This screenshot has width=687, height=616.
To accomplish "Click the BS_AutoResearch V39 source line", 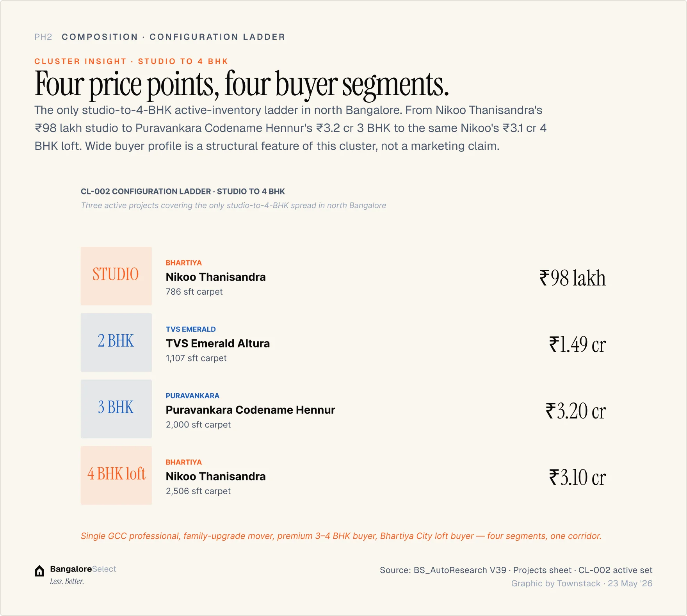I will 516,570.
